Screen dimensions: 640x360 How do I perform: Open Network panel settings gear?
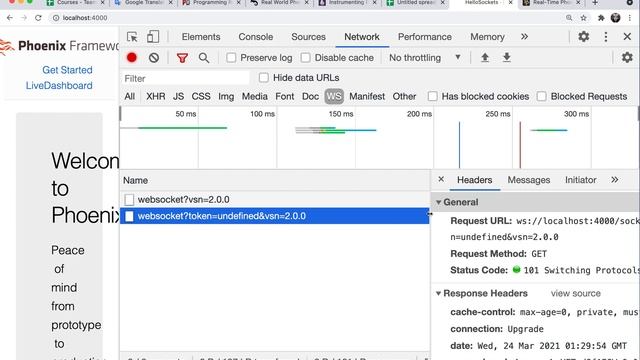627,58
